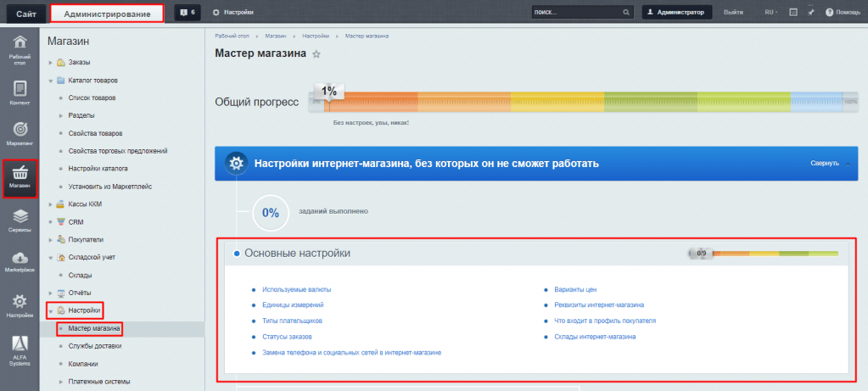Viewport: 868px width, 391px height.
Task: Select Мастер магазина in tree
Action: pyautogui.click(x=94, y=328)
